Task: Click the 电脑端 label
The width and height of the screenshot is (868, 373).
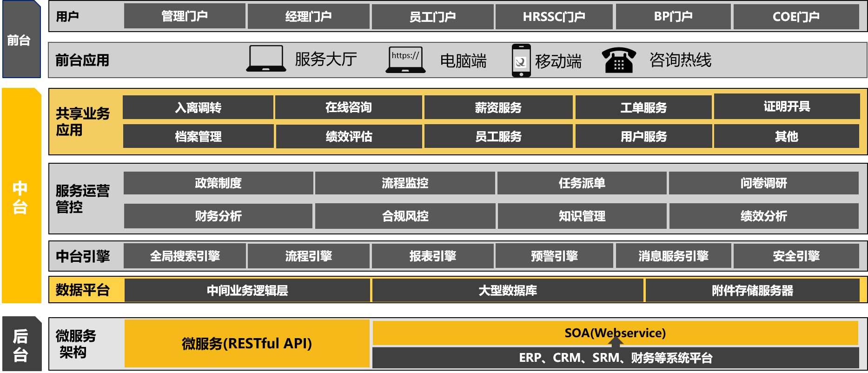Action: (463, 61)
